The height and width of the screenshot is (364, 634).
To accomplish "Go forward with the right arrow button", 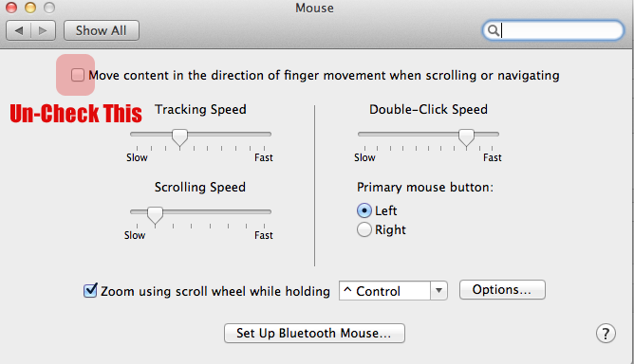I will [44, 30].
